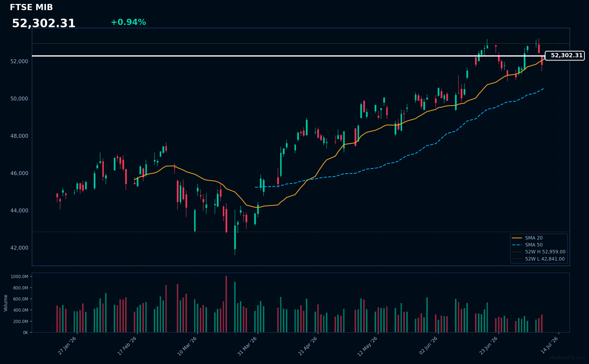The height and width of the screenshot is (364, 589).
Task: Click the lowest candlestick wick below 42,000
Action: click(235, 252)
